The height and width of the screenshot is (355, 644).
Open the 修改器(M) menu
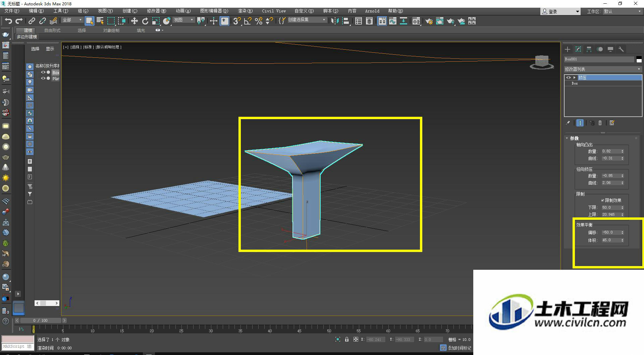tap(156, 11)
